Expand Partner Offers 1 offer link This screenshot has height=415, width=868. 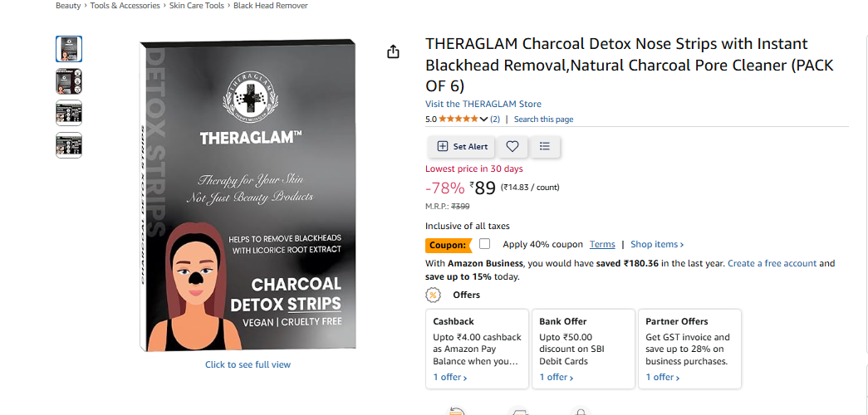[x=663, y=378]
